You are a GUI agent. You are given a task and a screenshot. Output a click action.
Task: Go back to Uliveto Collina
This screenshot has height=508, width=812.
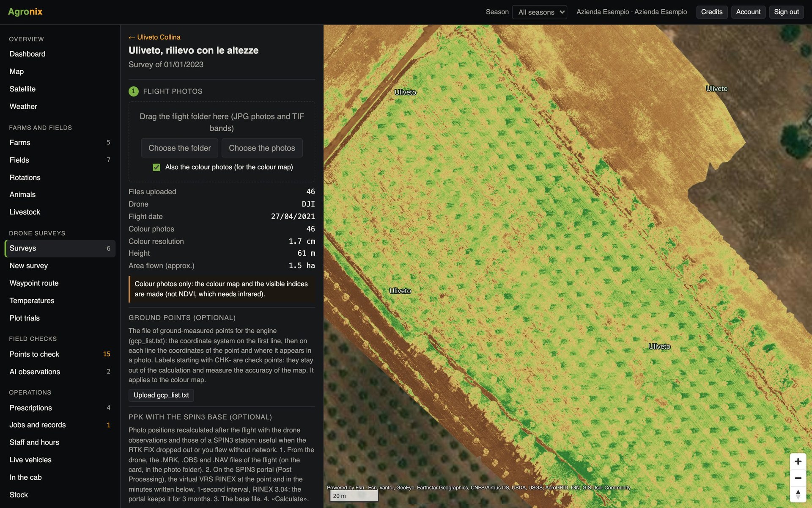[x=154, y=37]
